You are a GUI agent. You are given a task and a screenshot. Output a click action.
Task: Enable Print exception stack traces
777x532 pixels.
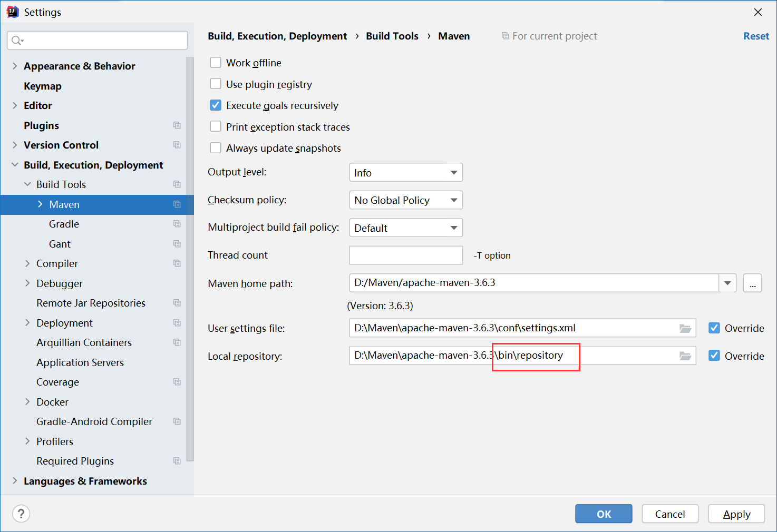coord(216,127)
